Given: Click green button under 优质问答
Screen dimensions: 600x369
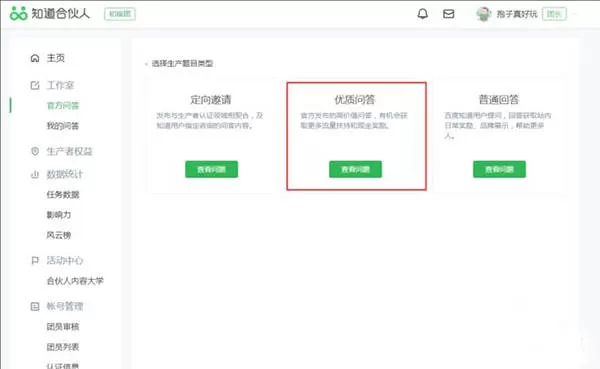Looking at the screenshot, I should (x=355, y=169).
